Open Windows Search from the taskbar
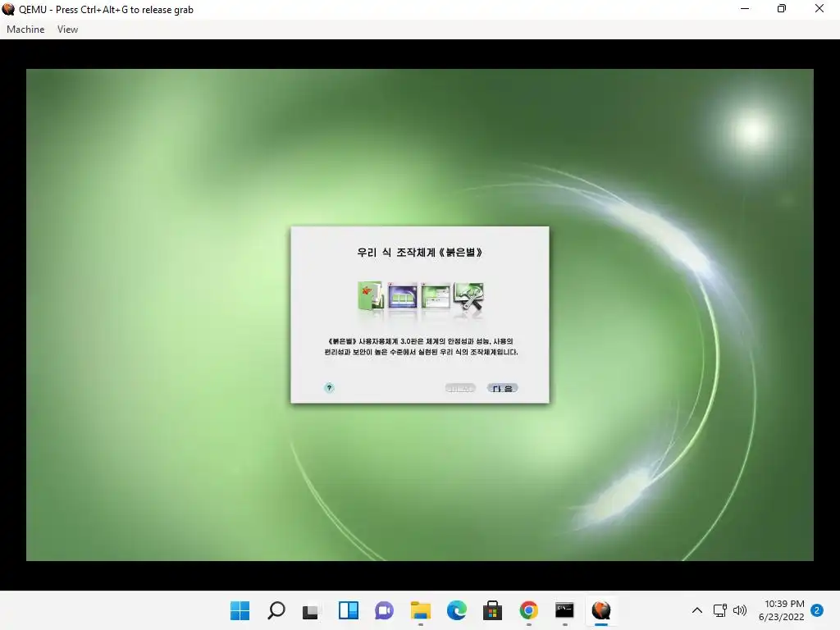Viewport: 840px width, 630px height. pos(276,610)
